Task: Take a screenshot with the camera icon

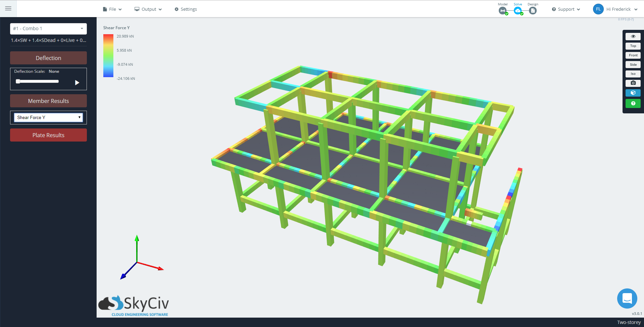Action: (x=633, y=83)
